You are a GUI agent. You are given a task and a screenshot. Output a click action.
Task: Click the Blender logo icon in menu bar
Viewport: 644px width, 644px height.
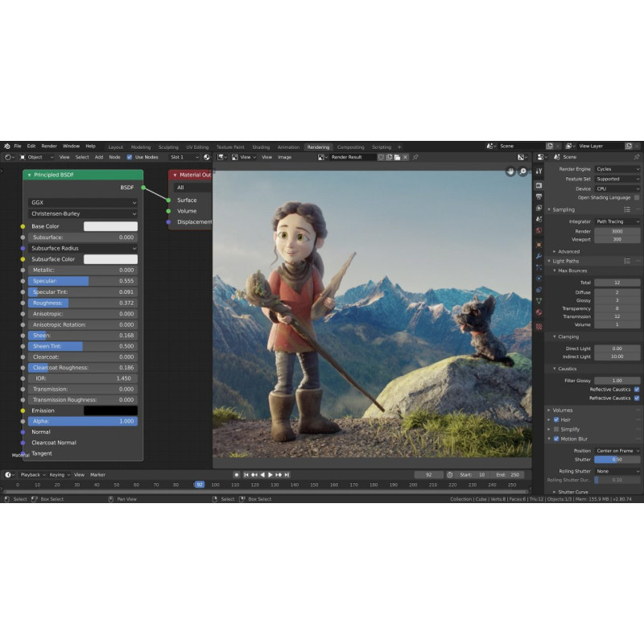(x=6, y=147)
